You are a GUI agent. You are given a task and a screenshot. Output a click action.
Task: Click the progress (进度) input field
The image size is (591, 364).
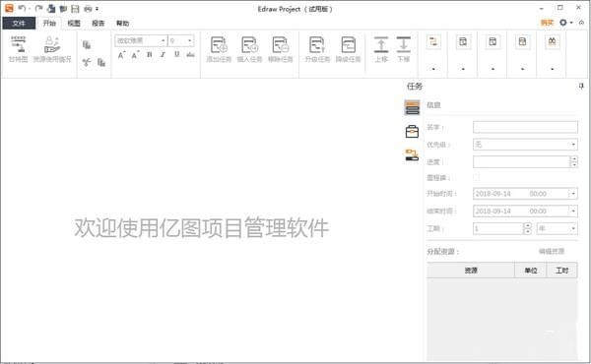(x=522, y=162)
